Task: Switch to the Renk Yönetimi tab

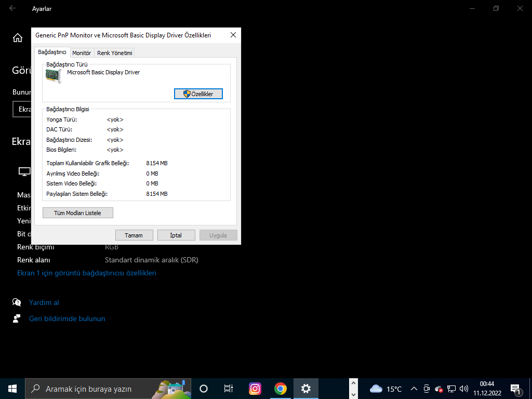Action: tap(115, 53)
